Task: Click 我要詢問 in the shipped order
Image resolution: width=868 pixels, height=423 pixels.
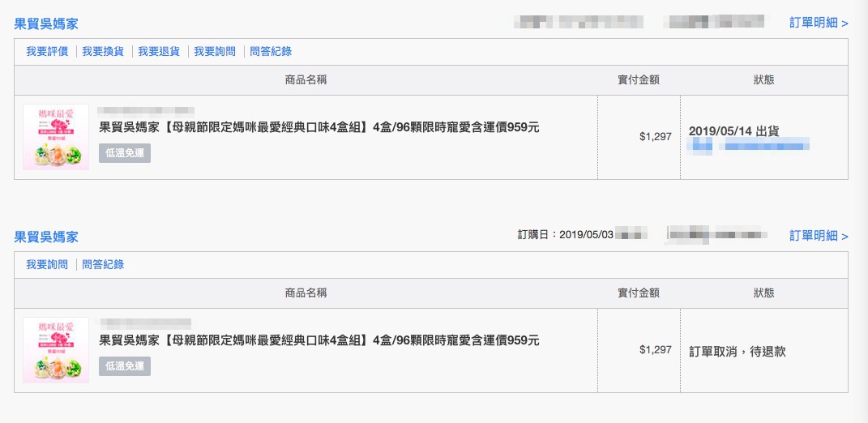Action: tap(215, 52)
